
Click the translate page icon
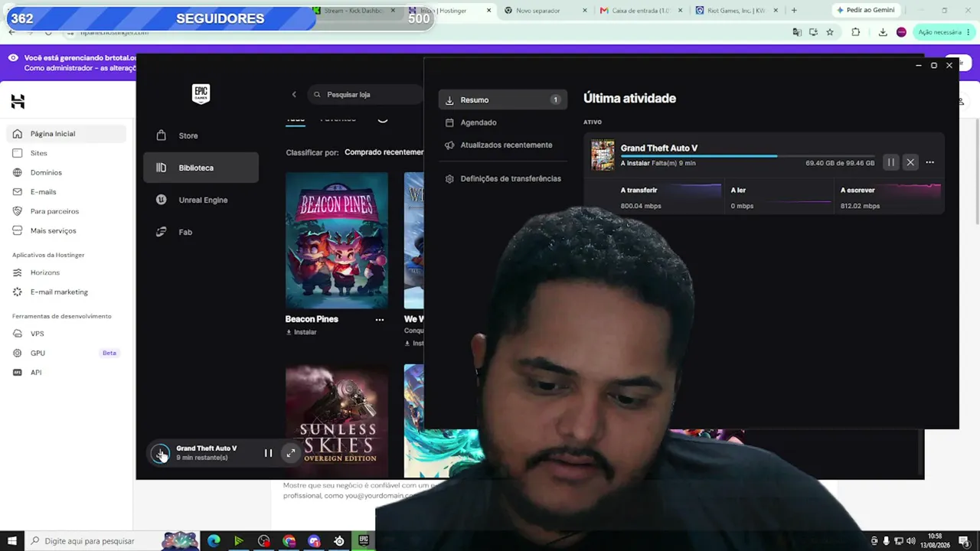coord(797,32)
